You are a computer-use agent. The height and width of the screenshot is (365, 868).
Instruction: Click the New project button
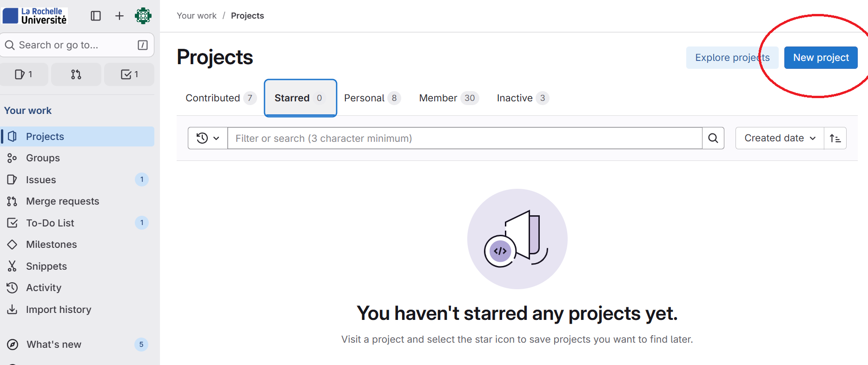[821, 58]
